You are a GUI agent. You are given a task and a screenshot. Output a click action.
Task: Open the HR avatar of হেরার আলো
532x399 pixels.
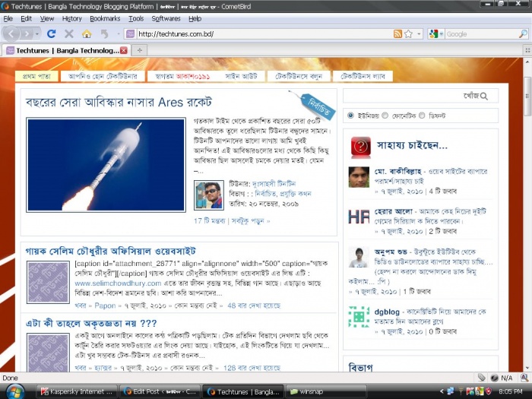click(x=359, y=217)
